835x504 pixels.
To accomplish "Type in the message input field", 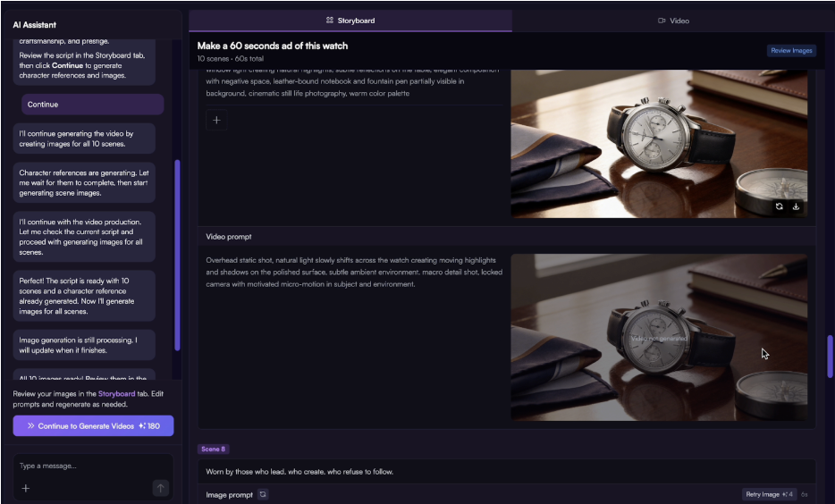I will 85,466.
